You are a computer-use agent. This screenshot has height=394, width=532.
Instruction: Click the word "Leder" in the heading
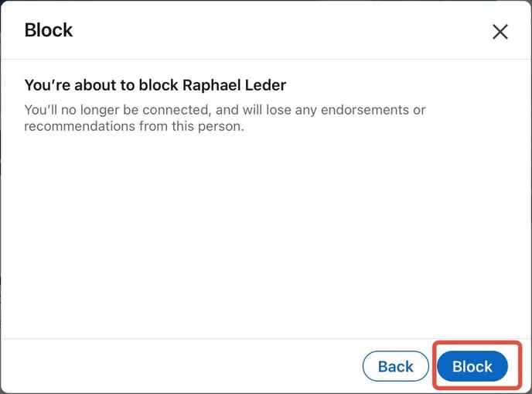click(x=267, y=85)
